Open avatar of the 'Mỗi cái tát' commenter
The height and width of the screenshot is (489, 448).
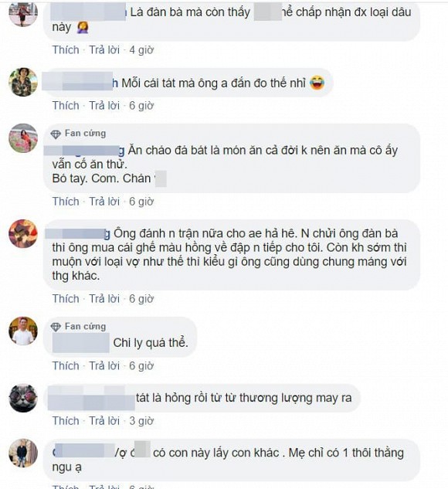tap(23, 82)
